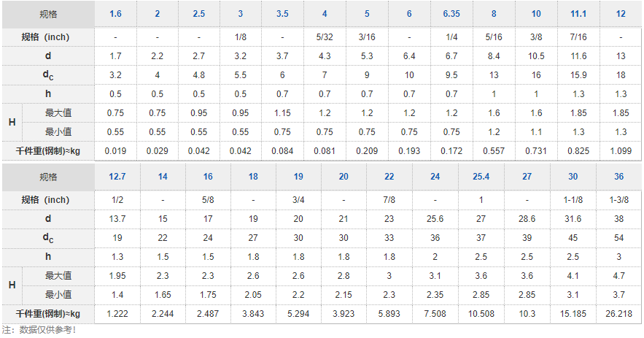Click the 6.35 size column header

point(451,14)
